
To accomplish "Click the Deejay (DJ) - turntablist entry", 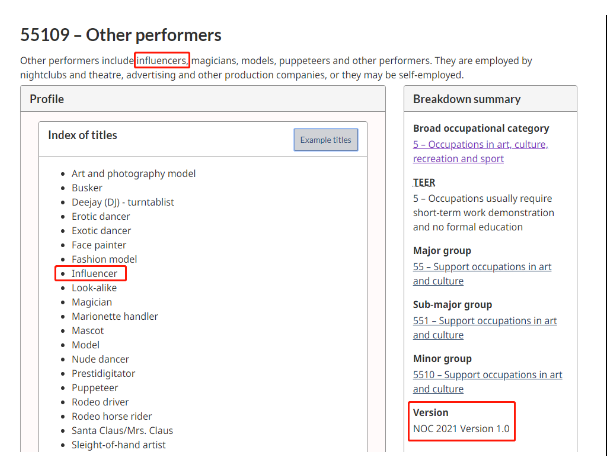I will 122,202.
